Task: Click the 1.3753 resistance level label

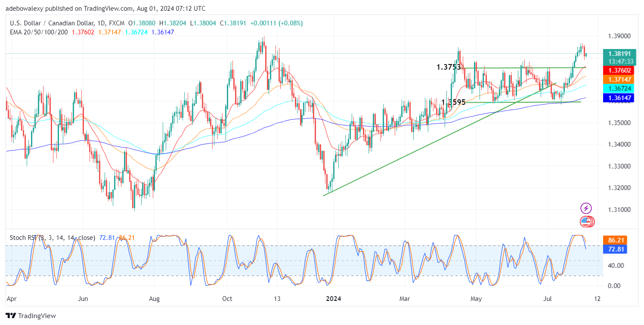Action: click(x=449, y=67)
